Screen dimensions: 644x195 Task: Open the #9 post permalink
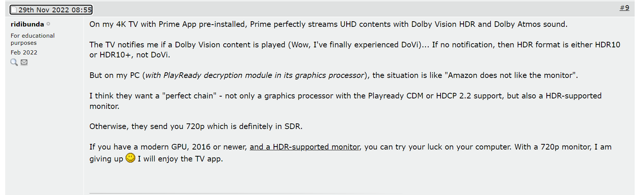click(x=624, y=8)
